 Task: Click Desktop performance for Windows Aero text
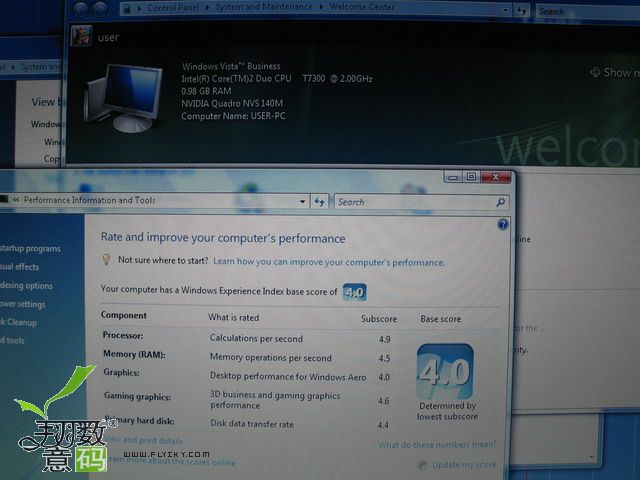(288, 376)
